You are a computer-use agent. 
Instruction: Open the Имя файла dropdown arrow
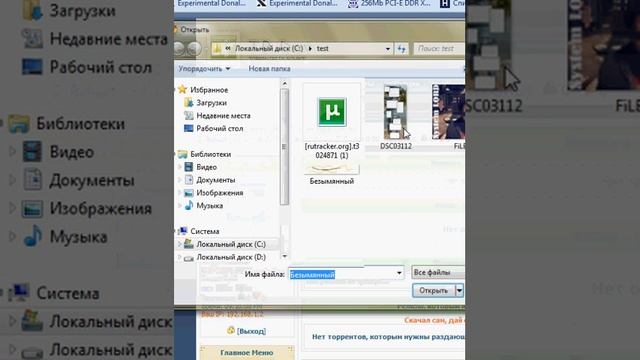click(399, 273)
